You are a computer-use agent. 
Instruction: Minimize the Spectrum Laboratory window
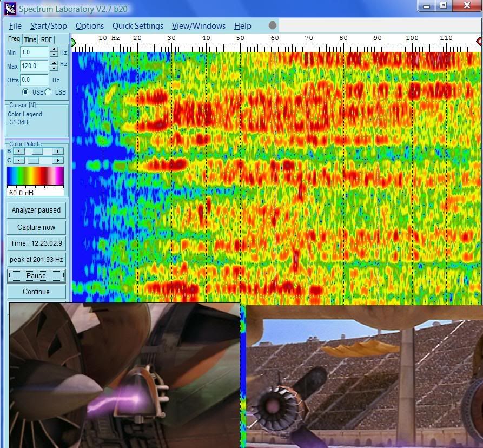point(427,5)
